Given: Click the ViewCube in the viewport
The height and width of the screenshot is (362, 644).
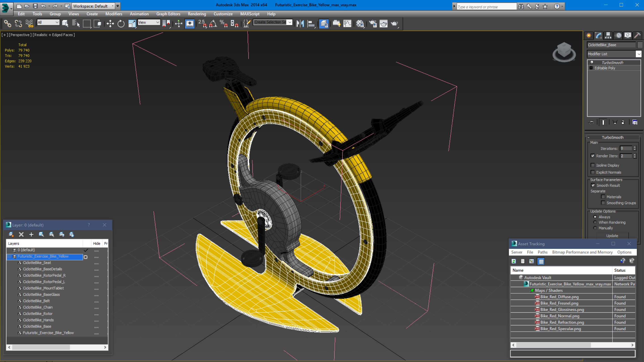Looking at the screenshot, I should click(564, 52).
